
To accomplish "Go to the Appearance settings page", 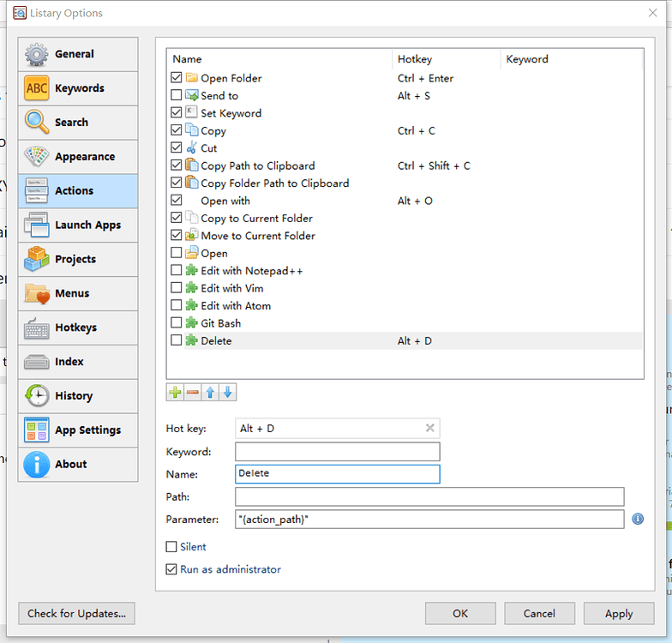I will tap(78, 157).
